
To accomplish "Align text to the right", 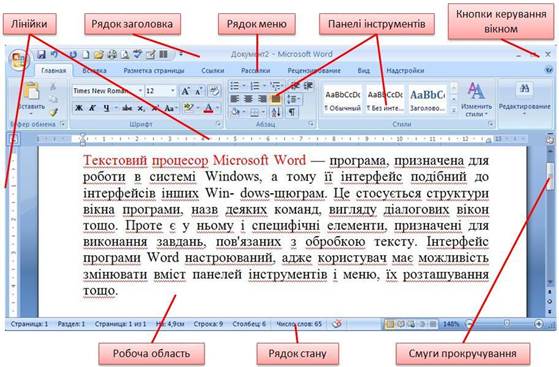I will pos(262,99).
